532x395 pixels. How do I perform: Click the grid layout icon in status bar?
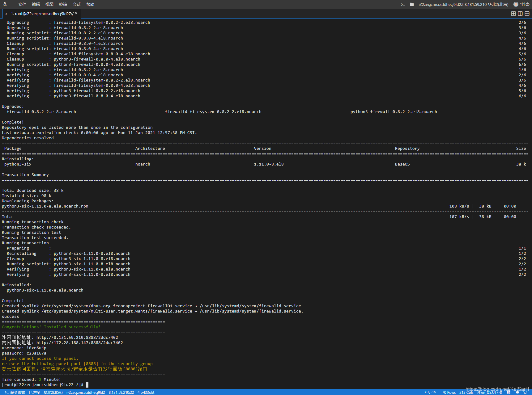(509, 392)
